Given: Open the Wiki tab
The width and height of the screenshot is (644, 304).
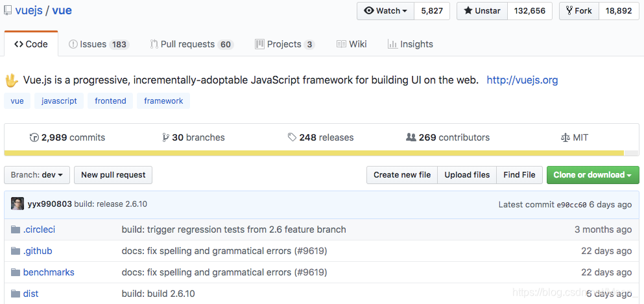Looking at the screenshot, I should pos(352,44).
